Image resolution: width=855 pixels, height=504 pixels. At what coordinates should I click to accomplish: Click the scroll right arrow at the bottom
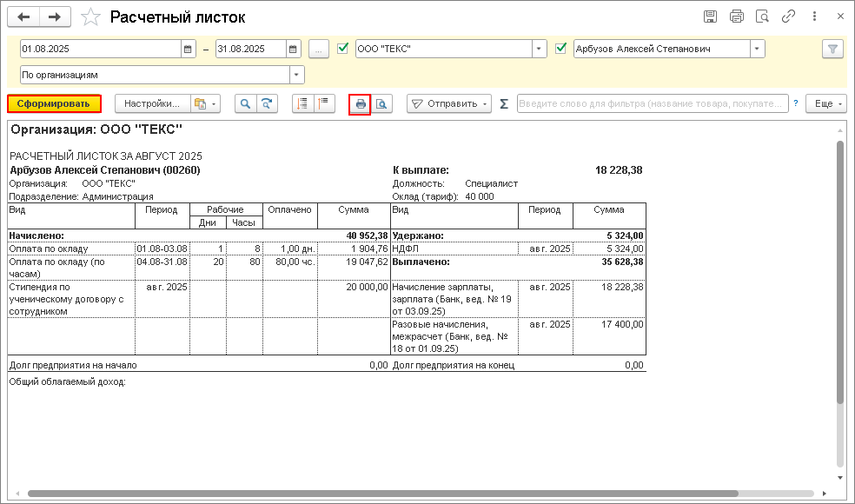pos(825,494)
